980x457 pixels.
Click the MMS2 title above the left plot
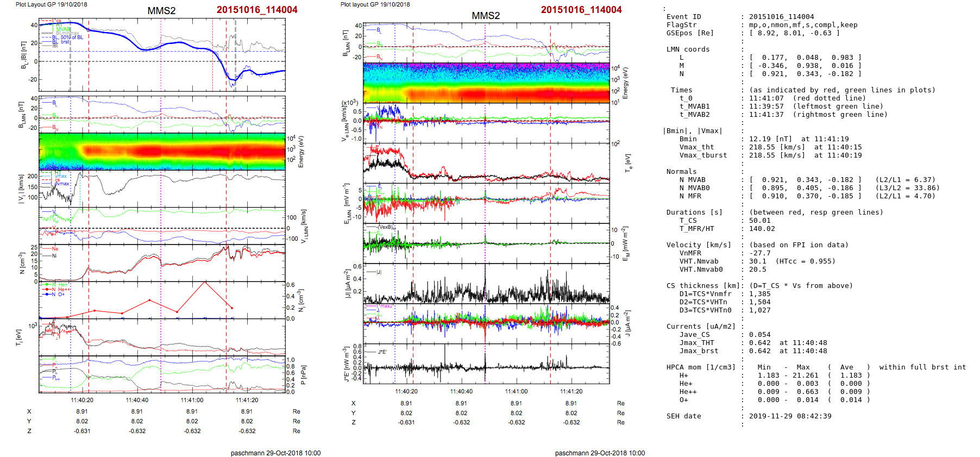tap(161, 11)
